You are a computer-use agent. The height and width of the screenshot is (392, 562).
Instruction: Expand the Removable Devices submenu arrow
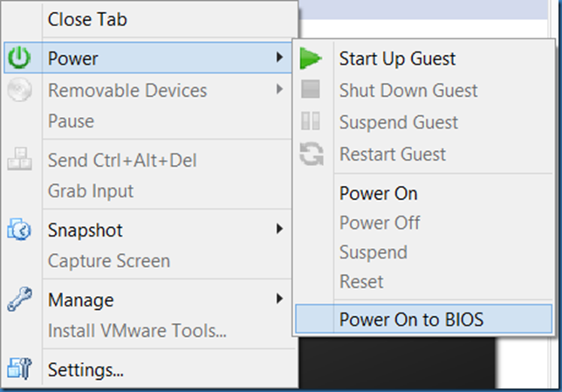point(279,89)
